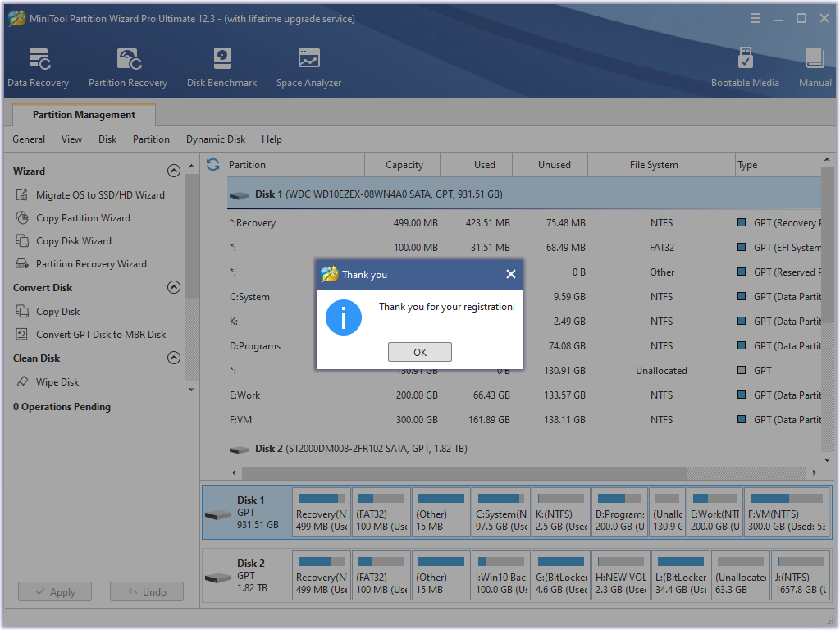Launch Partition Recovery from the toolbar

tap(128, 67)
